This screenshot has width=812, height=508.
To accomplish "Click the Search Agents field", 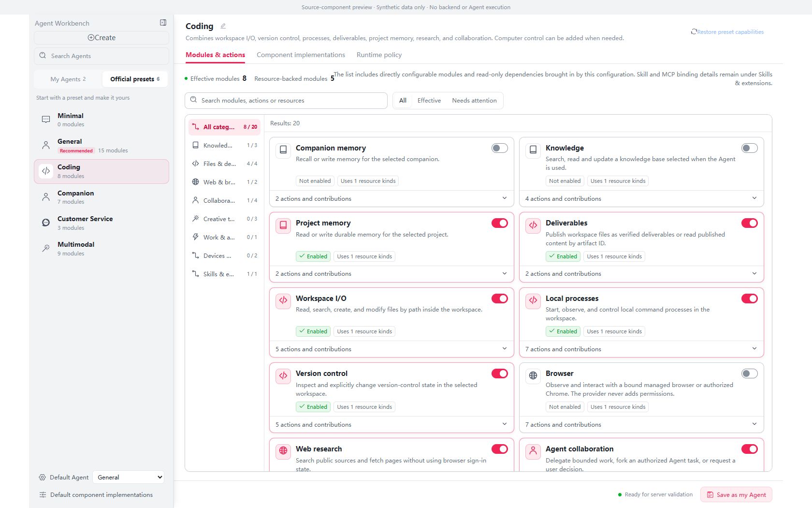I will (101, 56).
